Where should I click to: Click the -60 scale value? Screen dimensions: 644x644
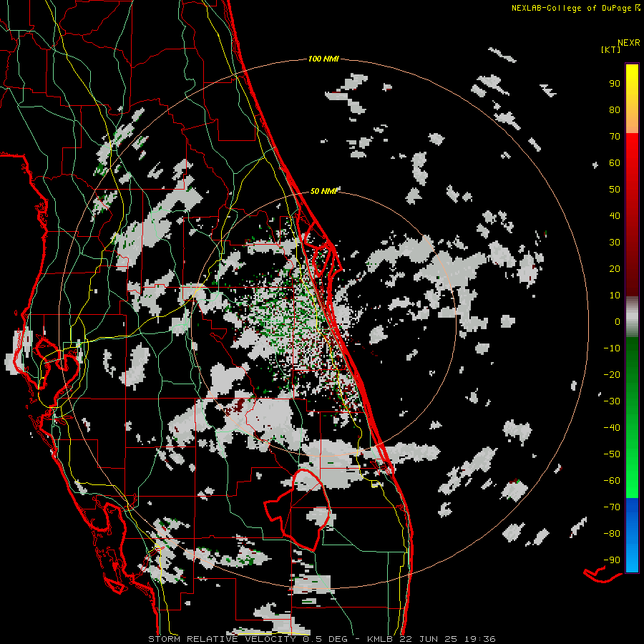(x=612, y=481)
